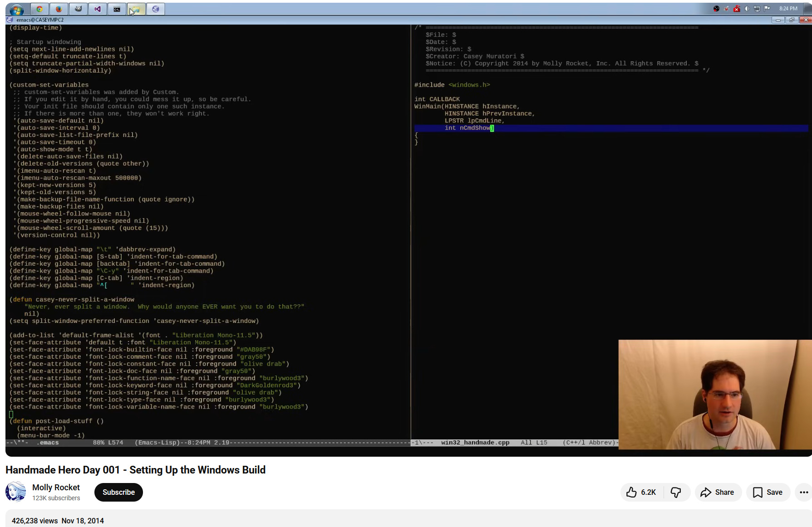Open the Molly Rocket channel page
The width and height of the screenshot is (812, 527).
pyautogui.click(x=56, y=487)
